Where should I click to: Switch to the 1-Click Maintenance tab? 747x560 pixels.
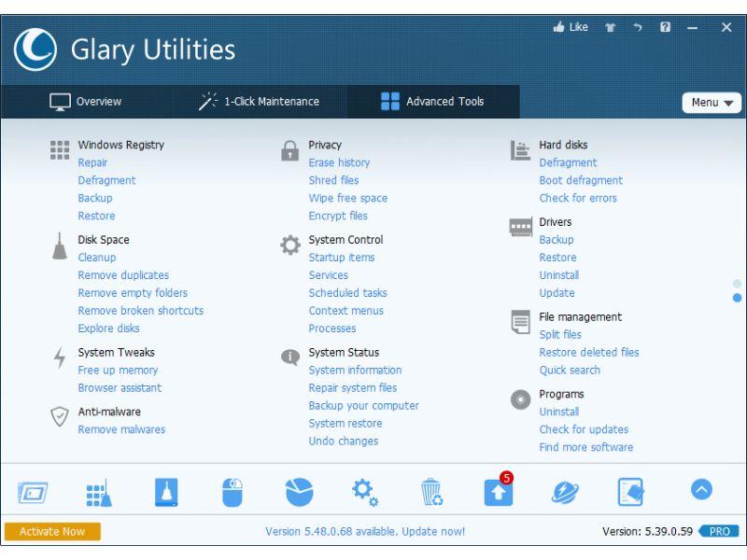pyautogui.click(x=260, y=102)
